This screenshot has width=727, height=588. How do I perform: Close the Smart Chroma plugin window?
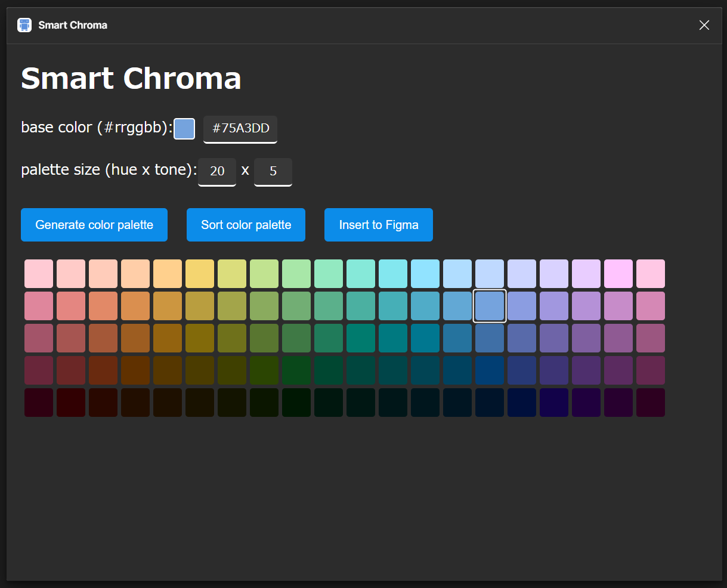(704, 25)
